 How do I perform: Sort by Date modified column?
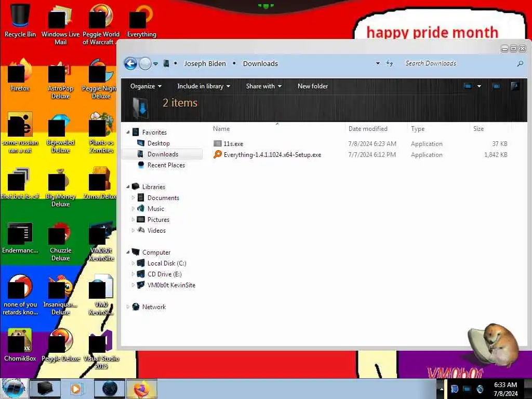[368, 129]
